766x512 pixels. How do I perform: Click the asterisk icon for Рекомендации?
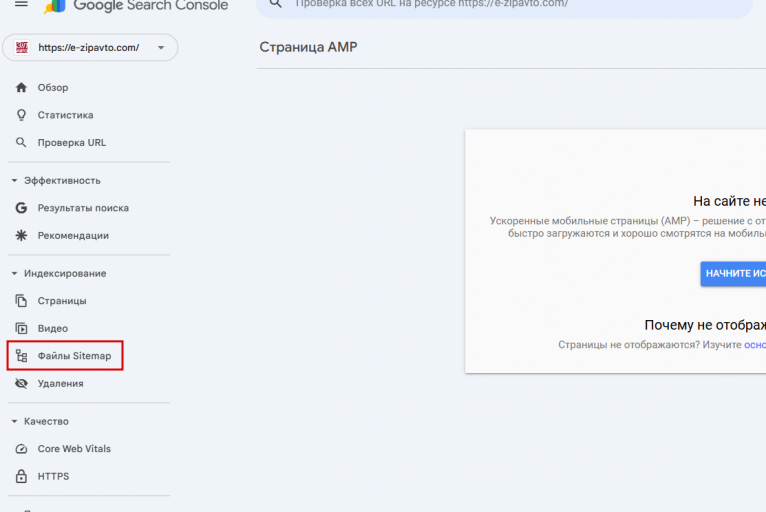point(21,235)
